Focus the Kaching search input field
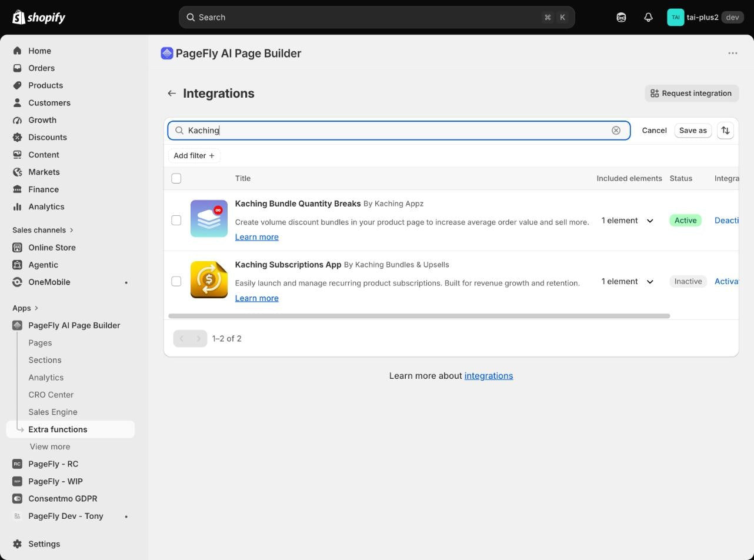The image size is (754, 560). [399, 131]
